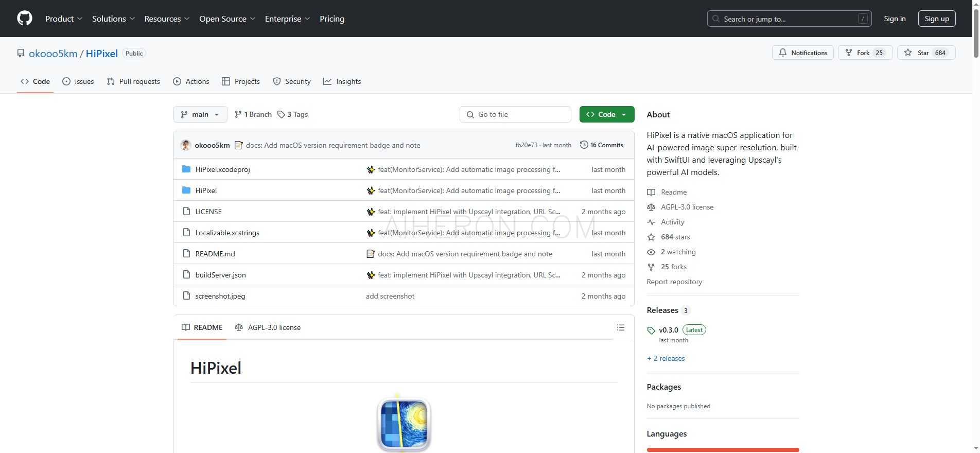Click the Go to file input

pyautogui.click(x=515, y=114)
